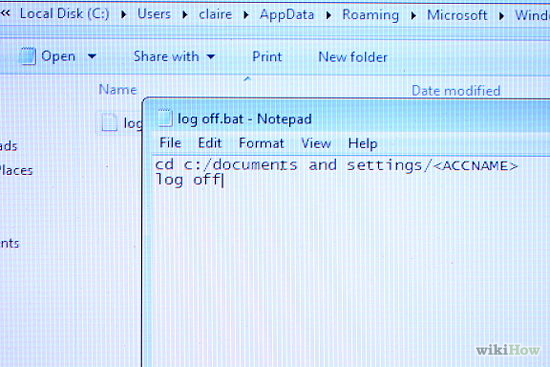Click the Notepad title bar document icon
The height and width of the screenshot is (367, 550).
click(165, 118)
